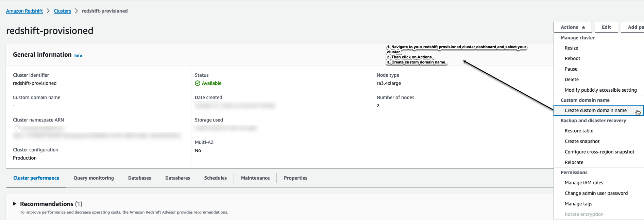The height and width of the screenshot is (220, 644).
Task: Open the Maintenance tab
Action: pos(255,178)
